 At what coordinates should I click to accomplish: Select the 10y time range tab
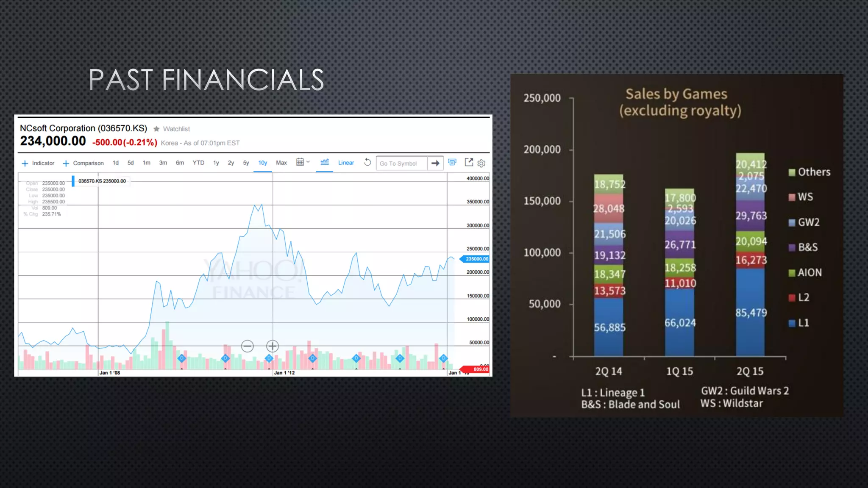262,163
